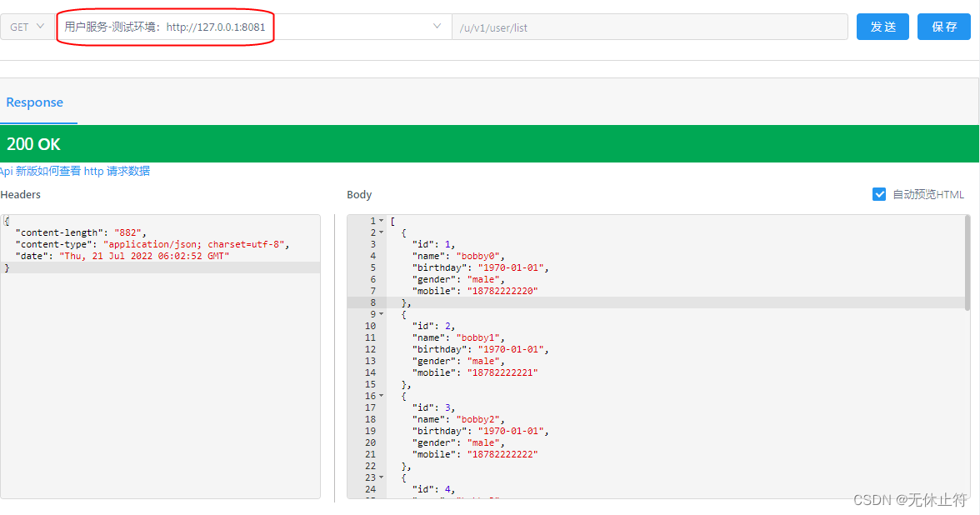Collapse the object fold arrow at line 23
The height and width of the screenshot is (515, 980).
[382, 477]
